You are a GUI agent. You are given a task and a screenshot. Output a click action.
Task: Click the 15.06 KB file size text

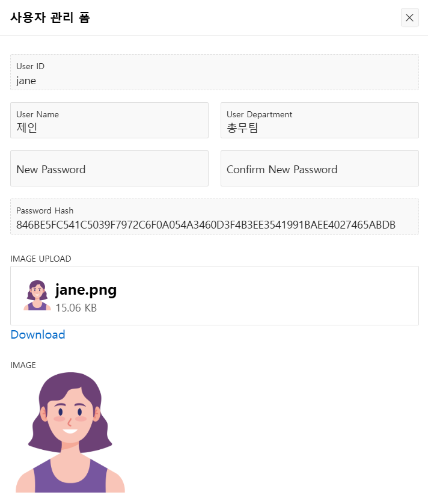pyautogui.click(x=76, y=307)
